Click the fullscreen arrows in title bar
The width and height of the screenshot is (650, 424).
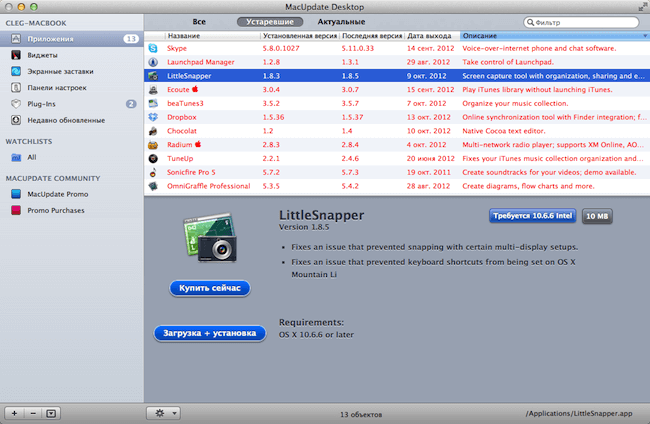coord(642,7)
